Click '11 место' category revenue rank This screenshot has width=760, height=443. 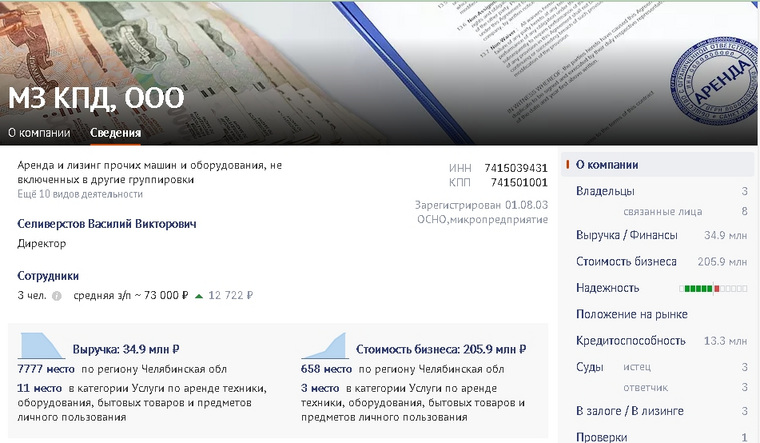(39, 388)
